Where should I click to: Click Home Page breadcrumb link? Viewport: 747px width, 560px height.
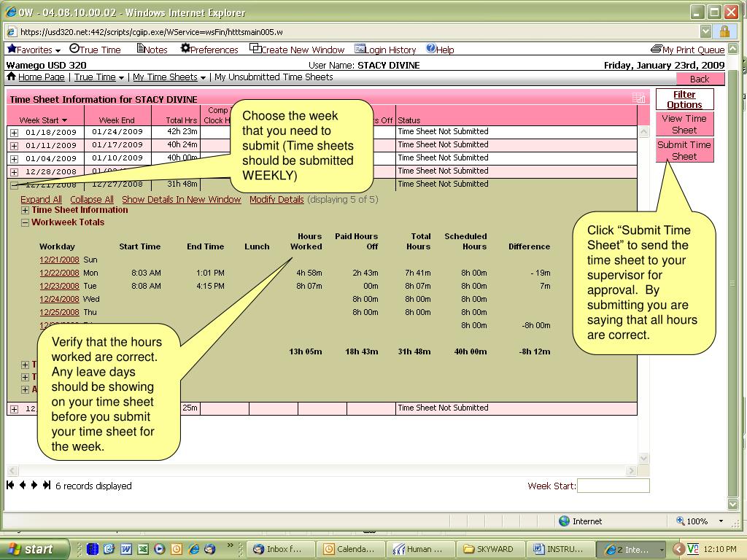pos(42,77)
